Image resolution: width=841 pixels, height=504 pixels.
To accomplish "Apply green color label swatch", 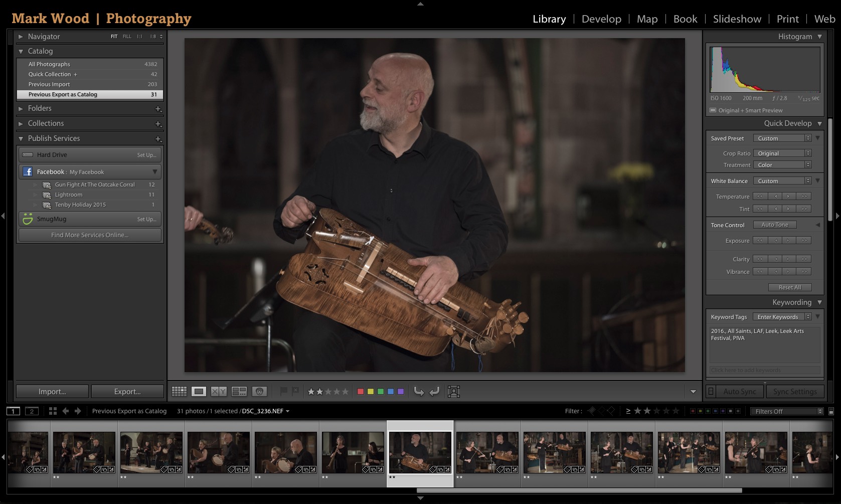I will 381,392.
